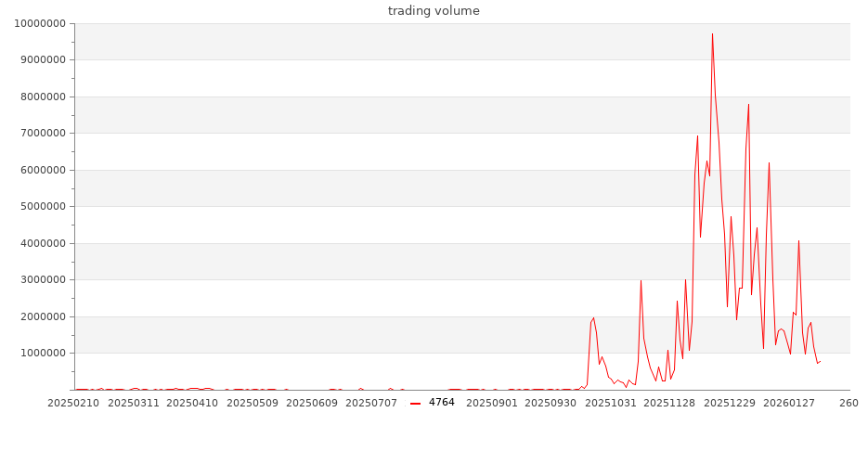Click the 10000000 y-axis value label
The image size is (868, 464).
tap(41, 23)
